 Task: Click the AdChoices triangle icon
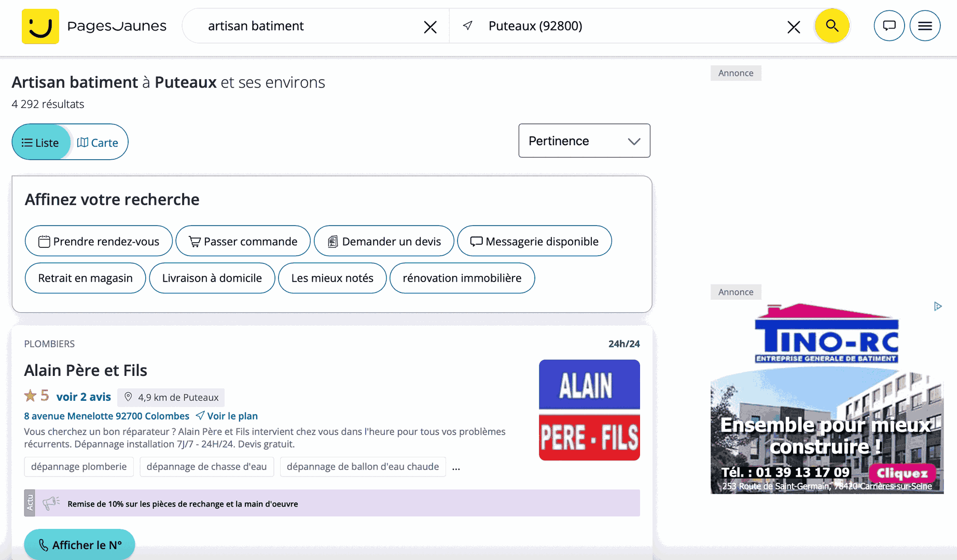click(x=938, y=306)
